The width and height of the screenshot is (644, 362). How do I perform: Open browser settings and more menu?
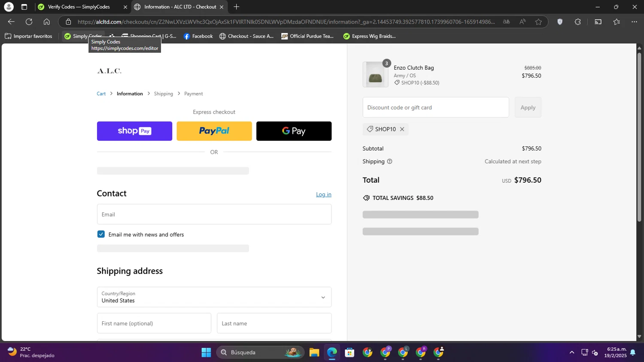(635, 22)
